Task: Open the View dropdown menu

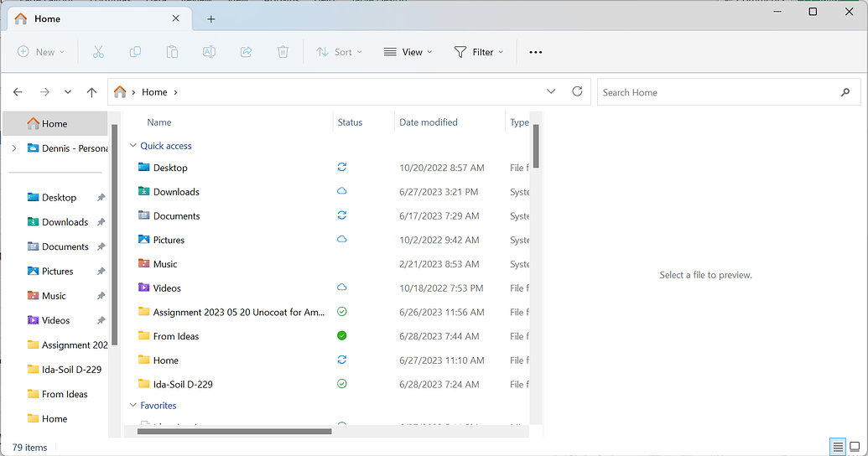Action: 408,52
